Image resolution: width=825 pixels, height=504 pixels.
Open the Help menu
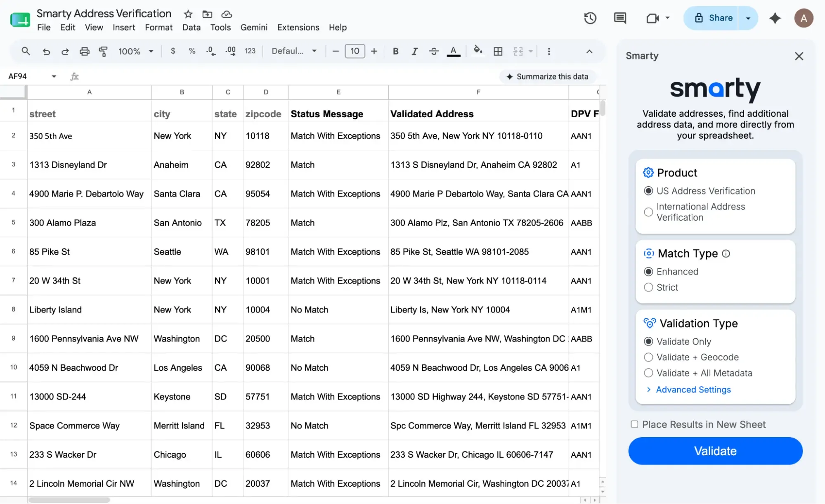(x=338, y=27)
